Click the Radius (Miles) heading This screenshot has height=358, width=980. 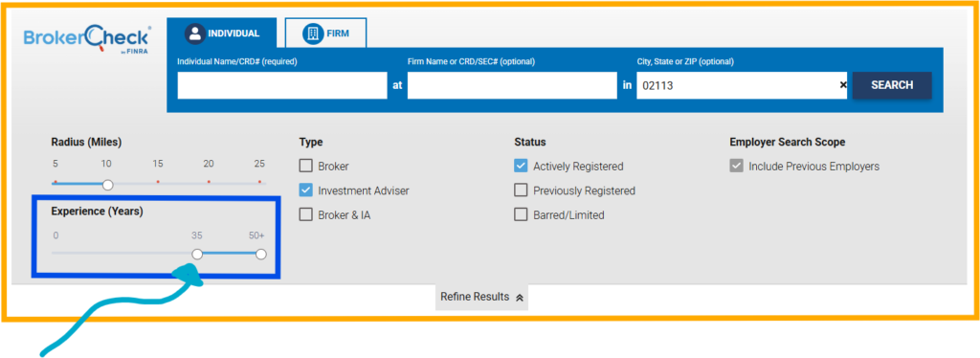pyautogui.click(x=86, y=142)
